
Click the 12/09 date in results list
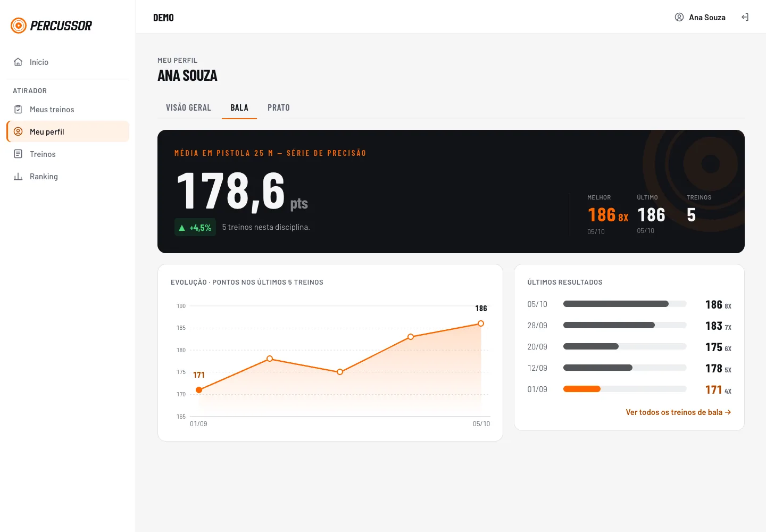click(537, 368)
